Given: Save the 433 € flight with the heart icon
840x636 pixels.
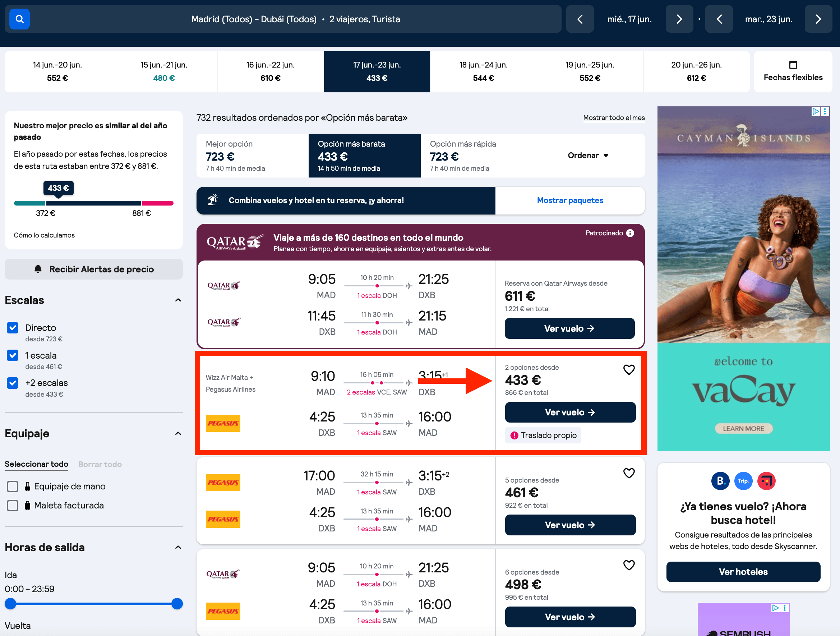Looking at the screenshot, I should (x=629, y=369).
